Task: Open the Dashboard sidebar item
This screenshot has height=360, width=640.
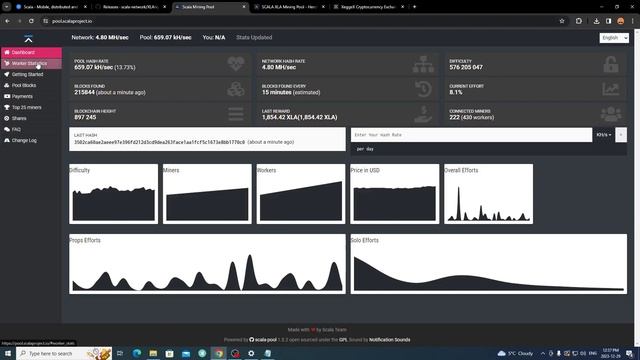Action: coord(31,52)
